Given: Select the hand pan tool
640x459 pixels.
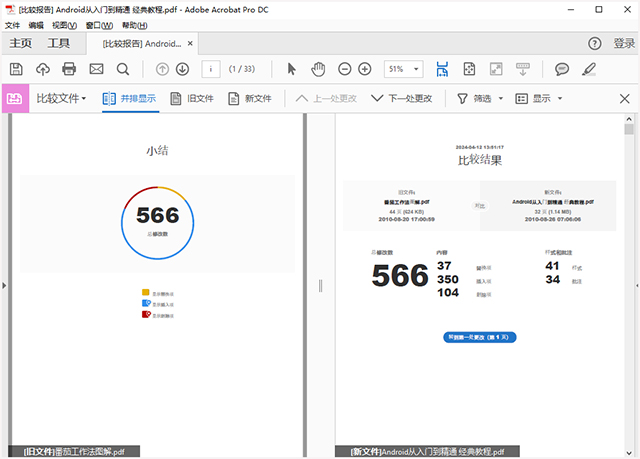Looking at the screenshot, I should pyautogui.click(x=318, y=69).
